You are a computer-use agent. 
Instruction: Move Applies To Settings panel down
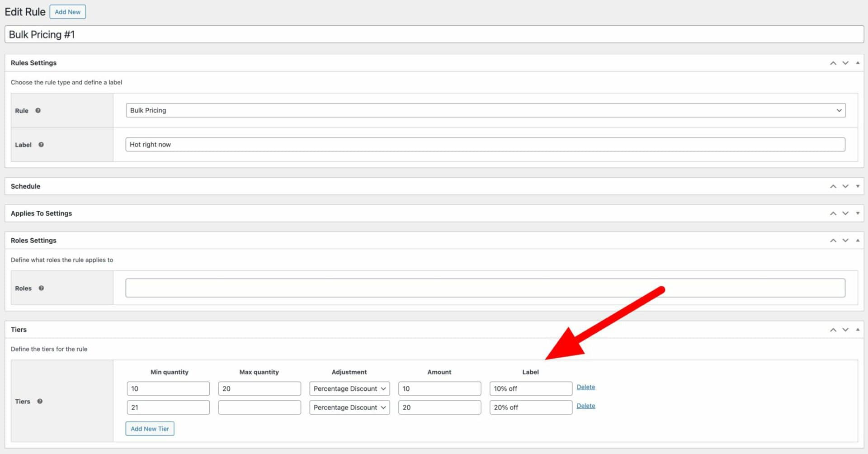click(845, 213)
